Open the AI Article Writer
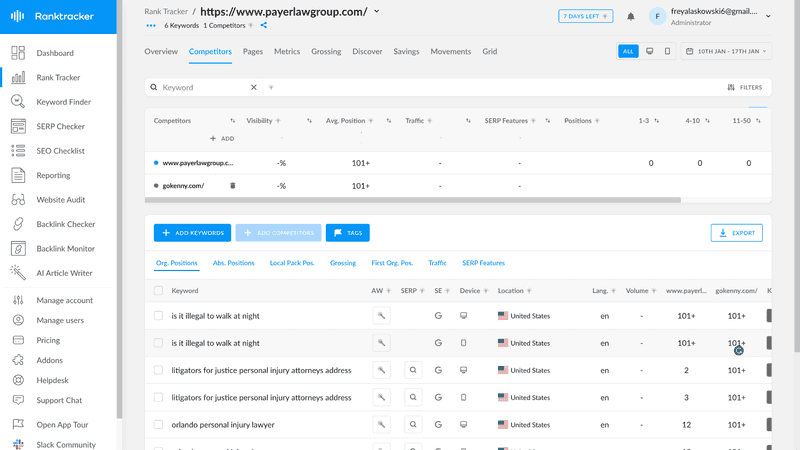The height and width of the screenshot is (450, 800). [x=64, y=273]
